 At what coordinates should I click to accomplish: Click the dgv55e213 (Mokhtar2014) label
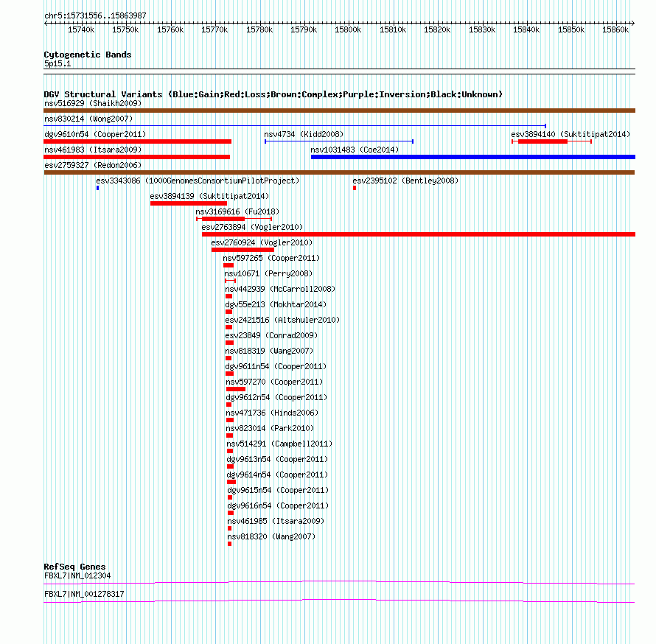(276, 304)
